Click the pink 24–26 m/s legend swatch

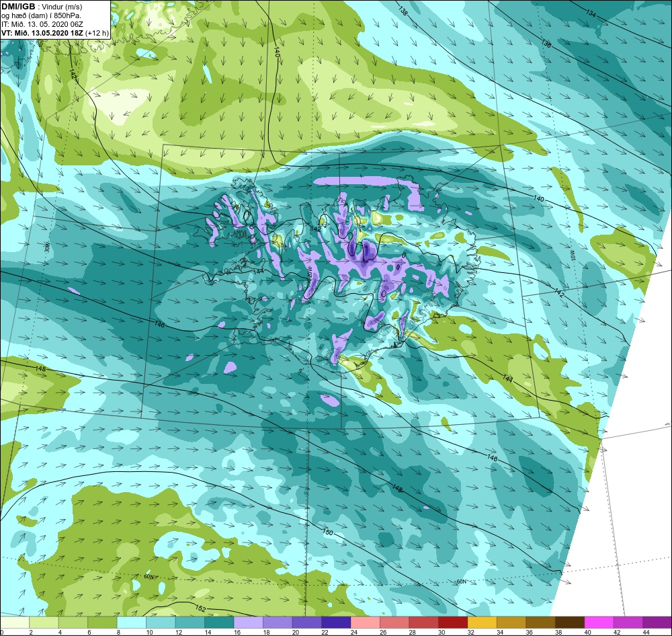(x=366, y=623)
